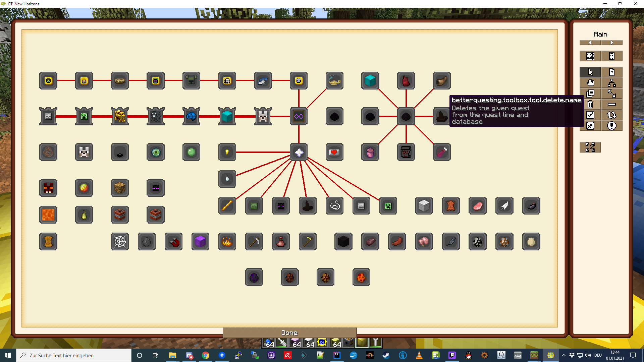Use the copy quest tool
The width and height of the screenshot is (644, 362).
pyautogui.click(x=590, y=94)
